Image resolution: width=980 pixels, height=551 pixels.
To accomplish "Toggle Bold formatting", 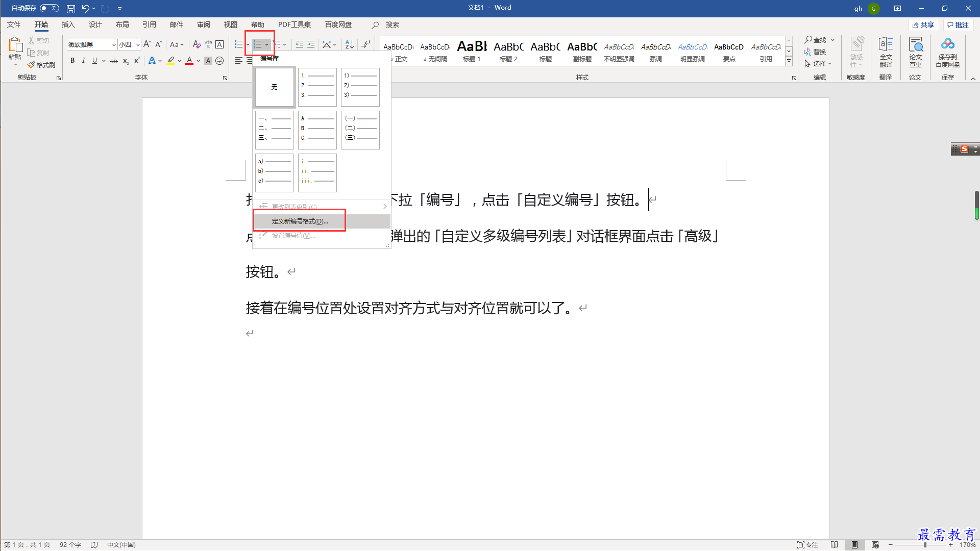I will pyautogui.click(x=72, y=60).
